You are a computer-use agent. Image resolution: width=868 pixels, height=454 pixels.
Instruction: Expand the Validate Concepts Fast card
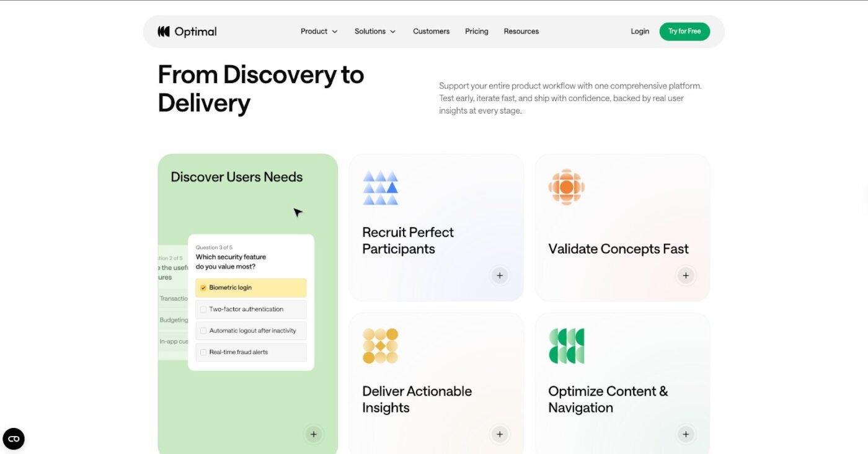coord(685,275)
